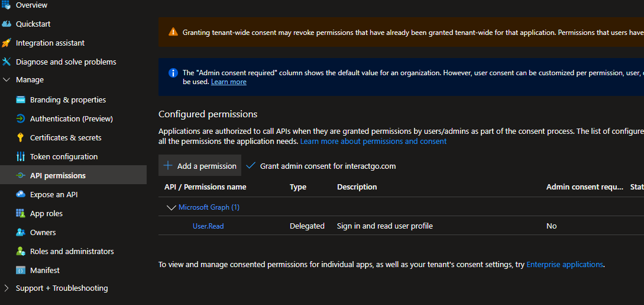The width and height of the screenshot is (644, 305).
Task: Click the orange warning triangle icon
Action: (x=173, y=32)
